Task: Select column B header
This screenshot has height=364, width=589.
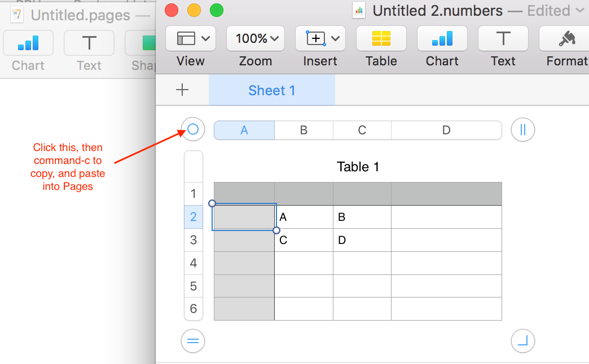Action: pos(304,130)
